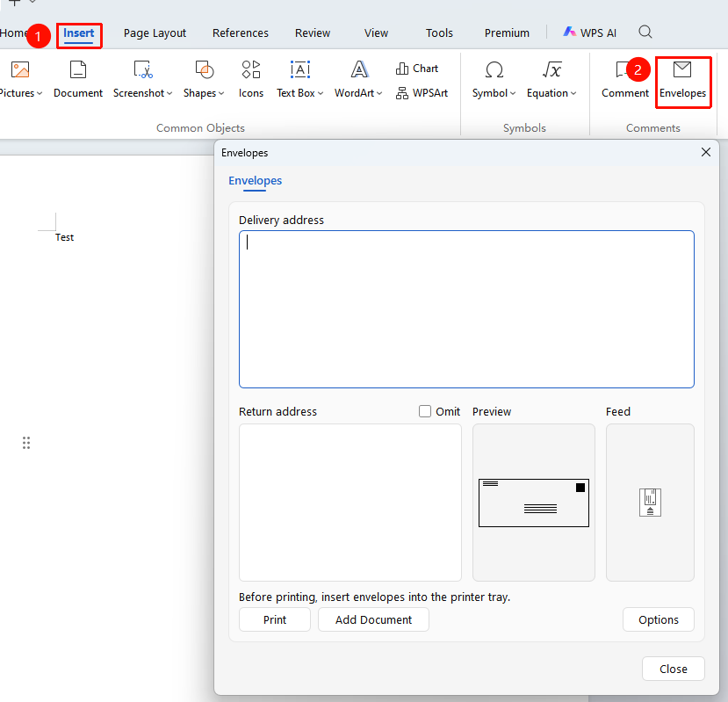Open the WPS AI assistant
The image size is (728, 702).
click(589, 33)
